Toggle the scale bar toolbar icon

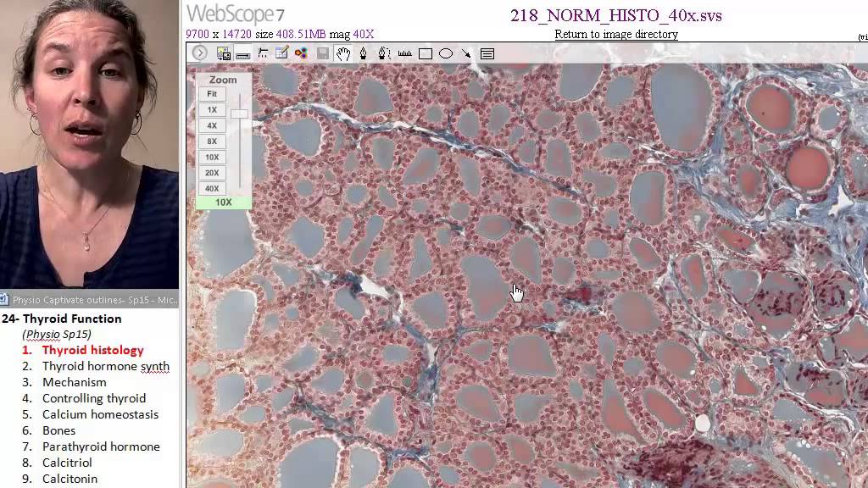point(243,54)
